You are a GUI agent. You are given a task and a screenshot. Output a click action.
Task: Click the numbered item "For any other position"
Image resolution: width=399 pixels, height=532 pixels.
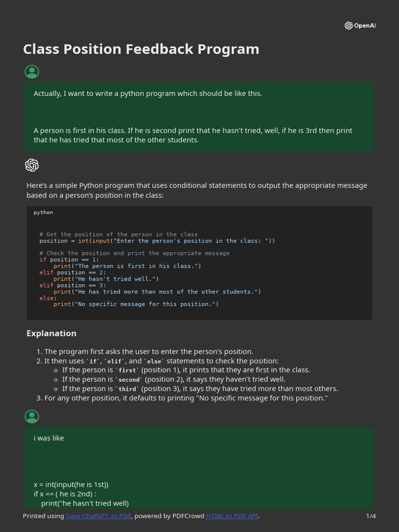(186, 398)
